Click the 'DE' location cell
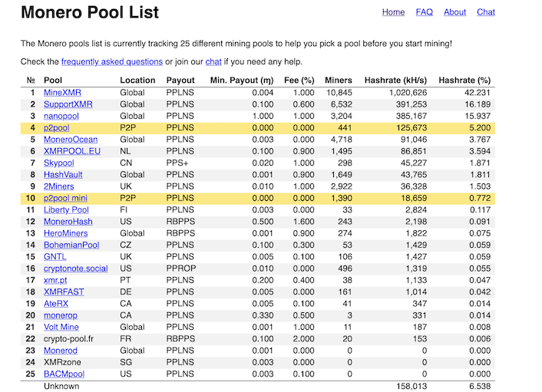This screenshot has height=392, width=542. (126, 292)
